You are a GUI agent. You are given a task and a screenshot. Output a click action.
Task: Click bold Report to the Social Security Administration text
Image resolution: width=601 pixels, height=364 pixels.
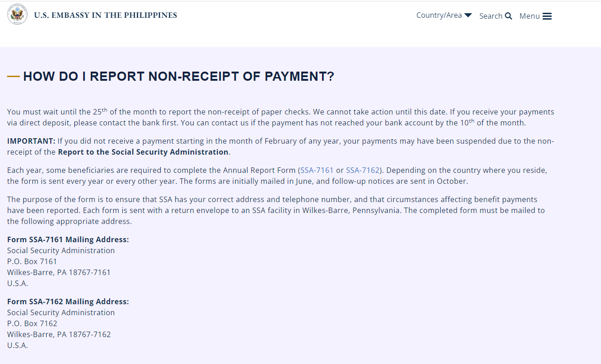coord(143,152)
